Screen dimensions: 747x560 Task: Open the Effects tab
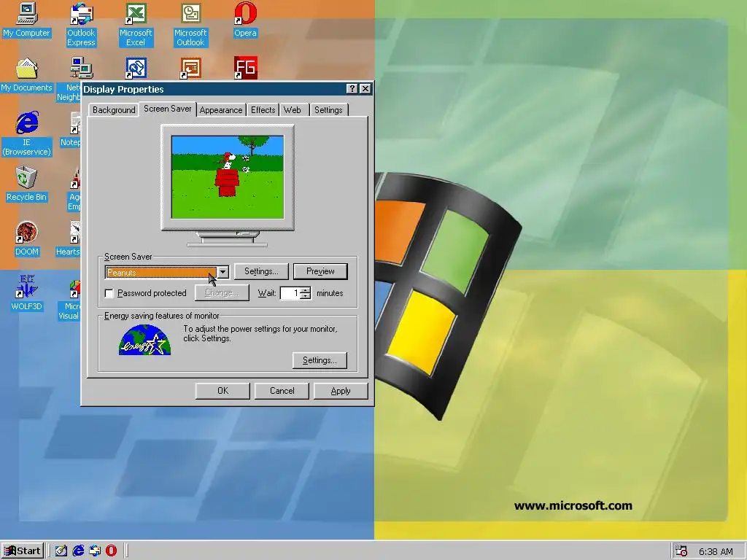(263, 110)
